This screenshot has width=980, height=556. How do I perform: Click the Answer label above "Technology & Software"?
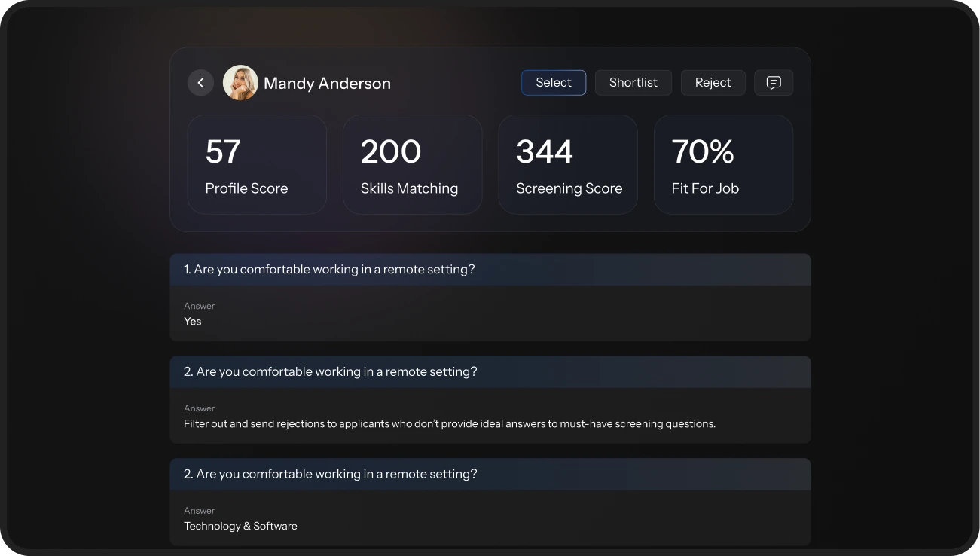199,511
